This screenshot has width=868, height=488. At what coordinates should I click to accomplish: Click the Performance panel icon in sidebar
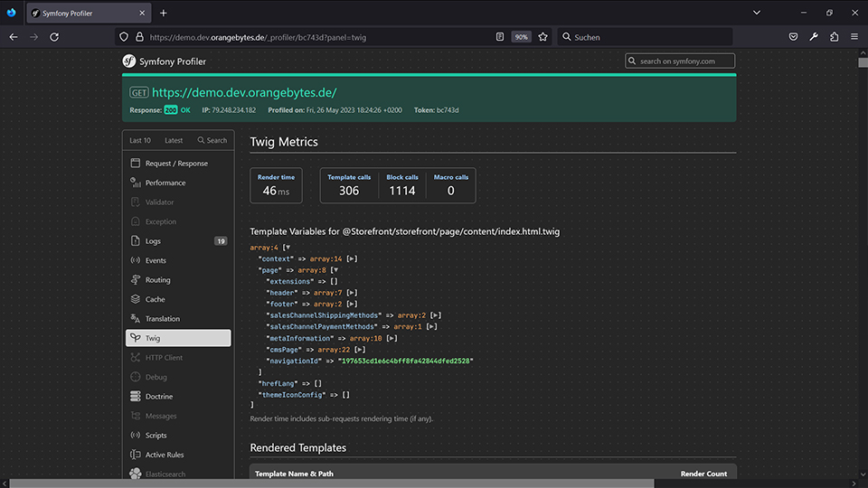(135, 183)
